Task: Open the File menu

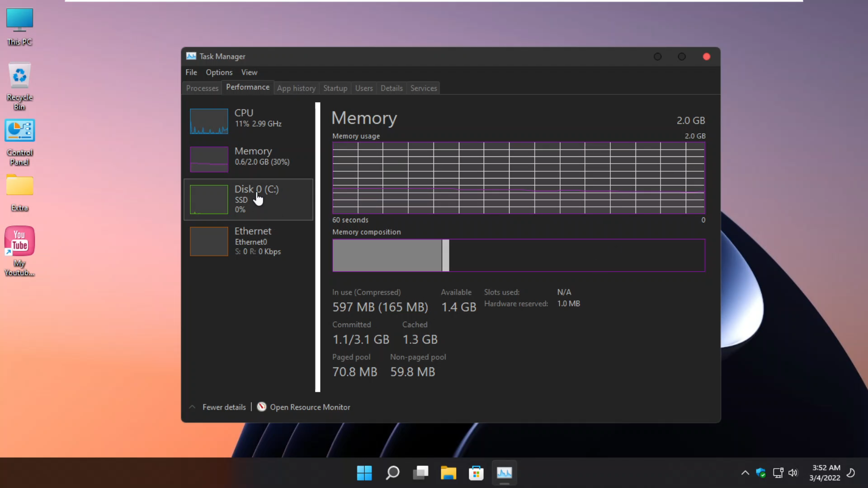Action: click(191, 72)
